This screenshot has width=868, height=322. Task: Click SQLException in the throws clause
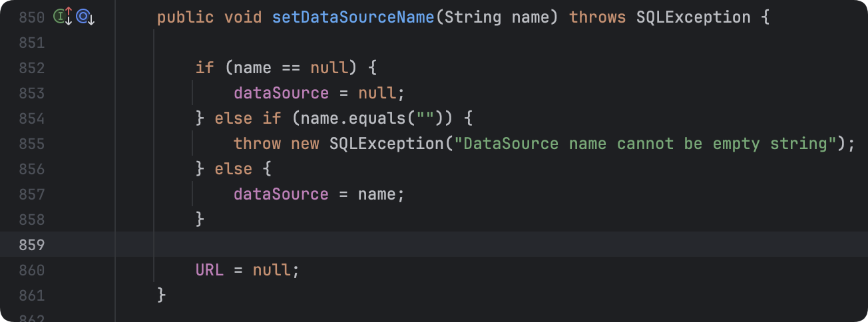(693, 17)
